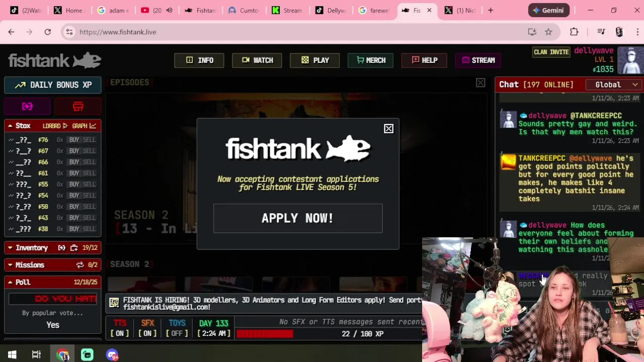Open the INFO menu
This screenshot has height=362, width=644.
click(199, 60)
